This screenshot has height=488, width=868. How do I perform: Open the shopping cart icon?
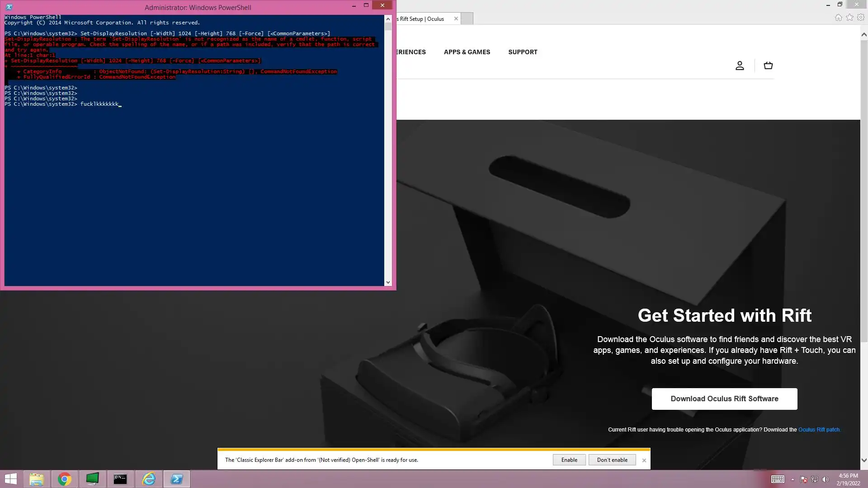[x=768, y=66]
